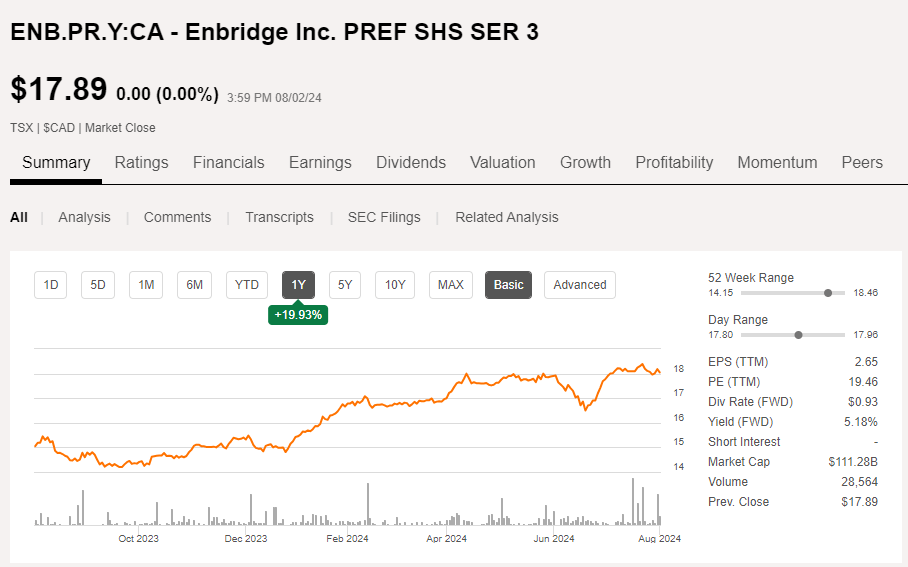Switch chart to 5D range
Viewport: 908px width, 567px height.
[98, 285]
